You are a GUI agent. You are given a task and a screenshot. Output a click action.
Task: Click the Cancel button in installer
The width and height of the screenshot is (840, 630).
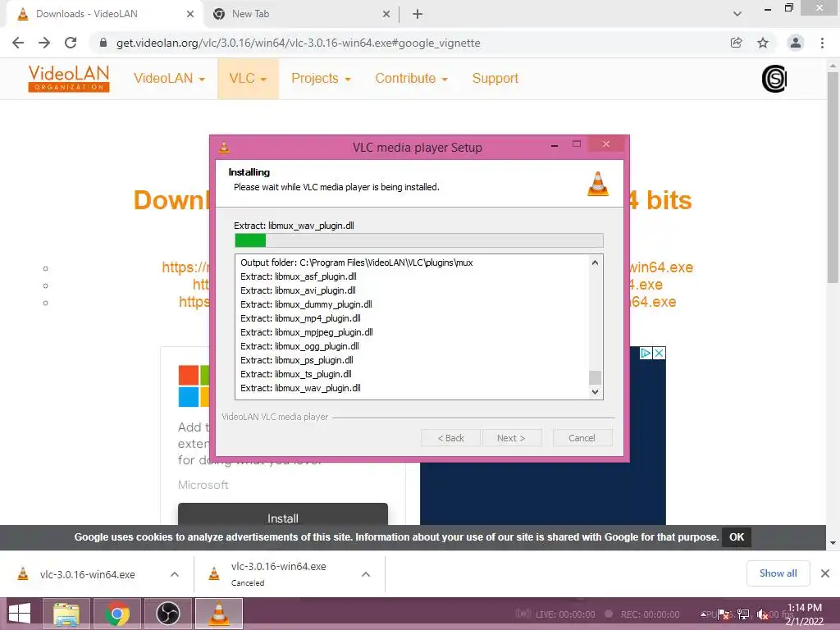coord(582,438)
